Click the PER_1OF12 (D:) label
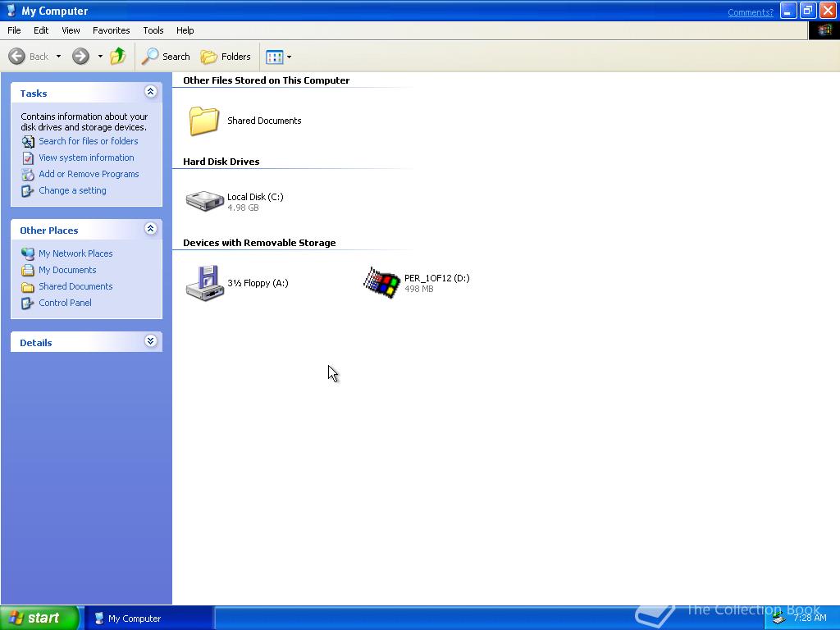This screenshot has width=840, height=630. click(x=436, y=278)
